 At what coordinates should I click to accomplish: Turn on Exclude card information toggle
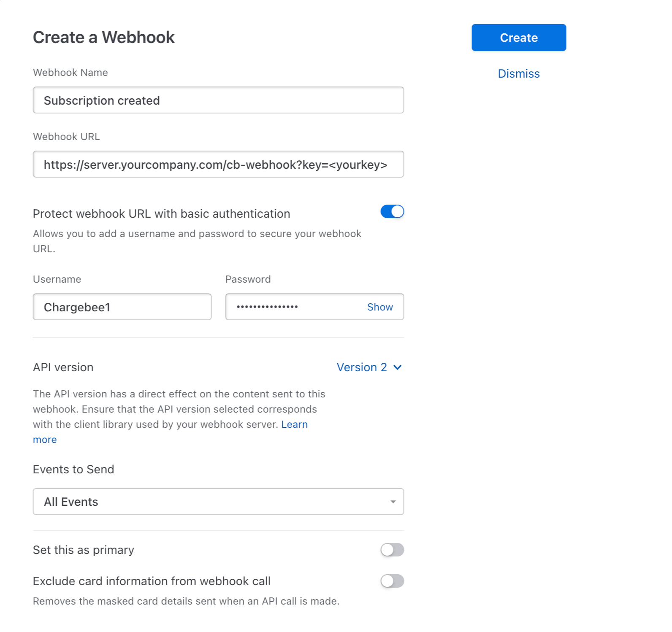[x=392, y=581]
